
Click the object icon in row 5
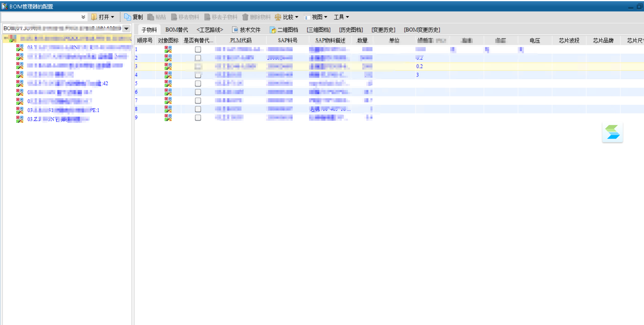tap(168, 84)
